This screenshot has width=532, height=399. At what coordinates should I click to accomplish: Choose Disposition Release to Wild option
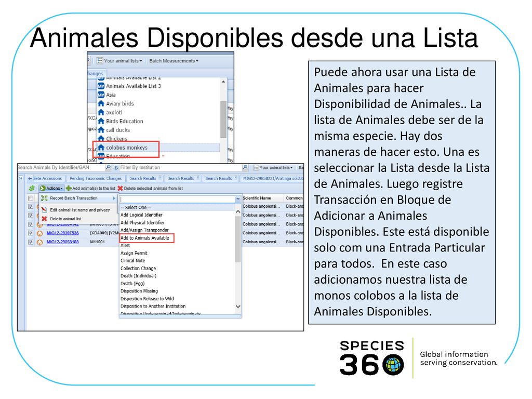click(x=147, y=299)
